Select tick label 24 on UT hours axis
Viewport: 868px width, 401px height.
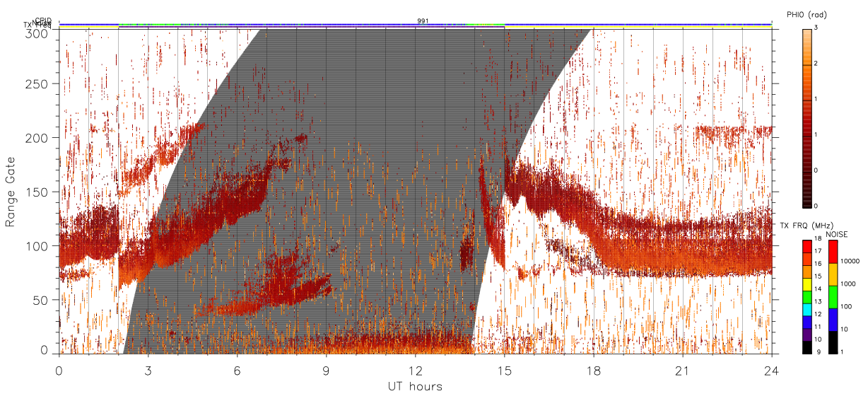(772, 371)
